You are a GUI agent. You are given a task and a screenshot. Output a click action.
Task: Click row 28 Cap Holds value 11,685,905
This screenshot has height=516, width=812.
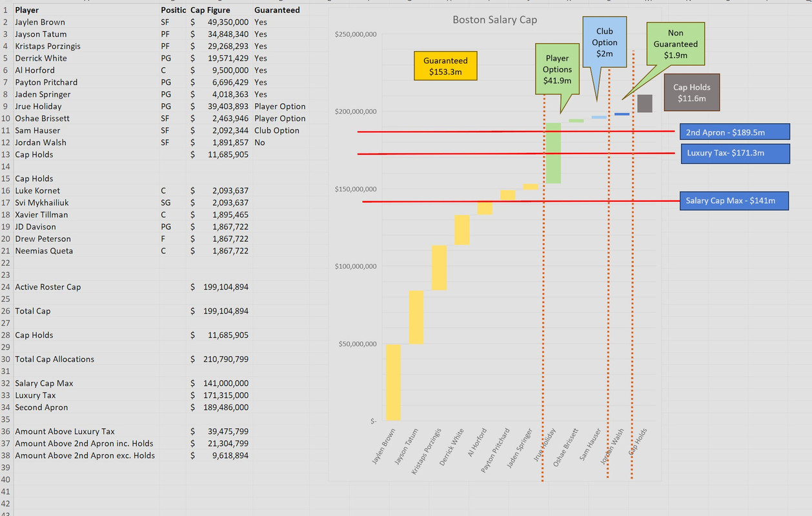(x=219, y=335)
